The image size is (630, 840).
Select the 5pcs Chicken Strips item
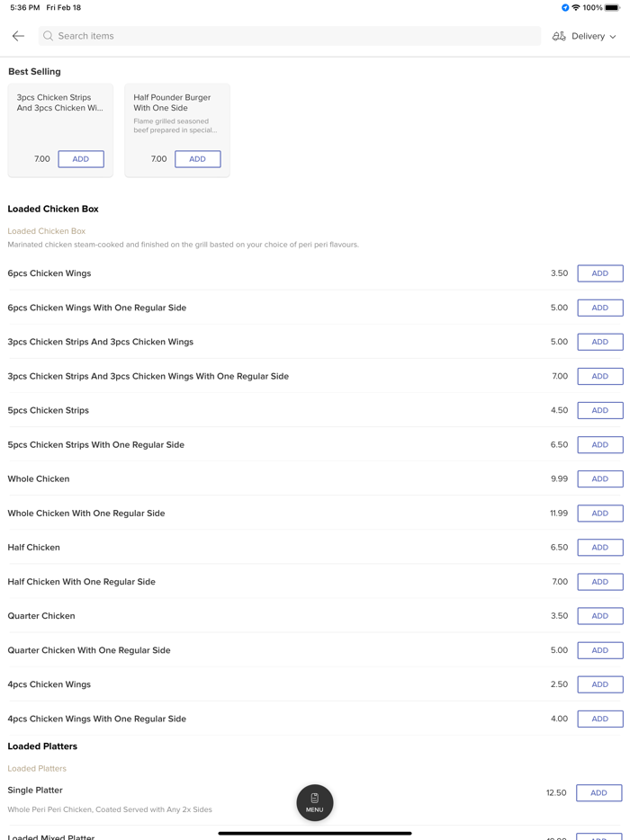pos(49,411)
